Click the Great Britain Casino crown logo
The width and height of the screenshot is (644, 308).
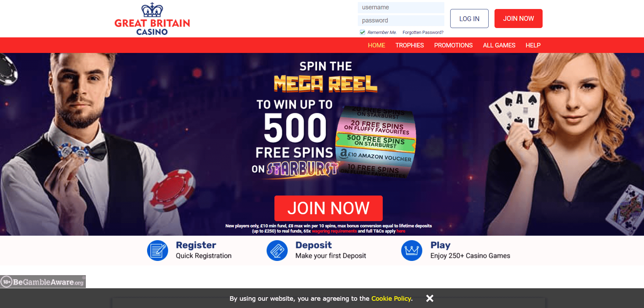[152, 19]
